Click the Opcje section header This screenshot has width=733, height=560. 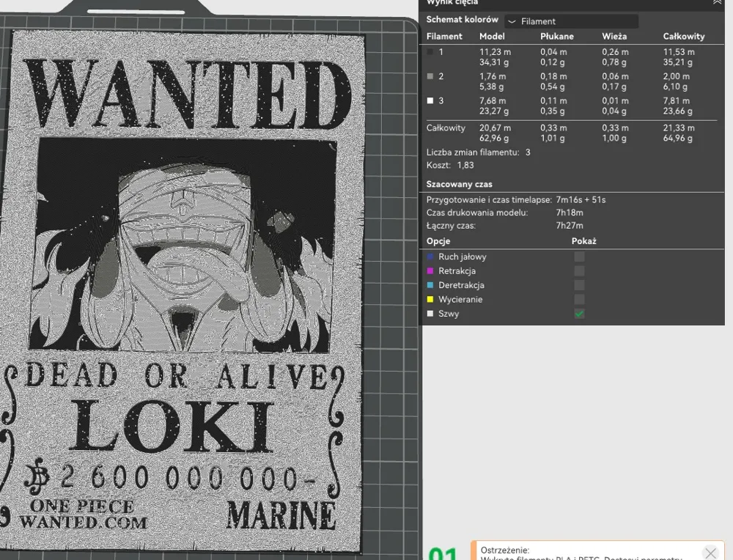[x=438, y=241]
